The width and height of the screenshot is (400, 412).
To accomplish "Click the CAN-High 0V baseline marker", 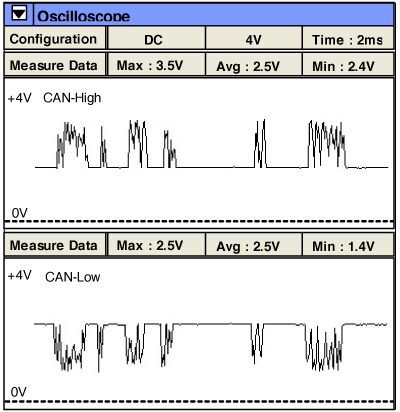I will (x=19, y=213).
